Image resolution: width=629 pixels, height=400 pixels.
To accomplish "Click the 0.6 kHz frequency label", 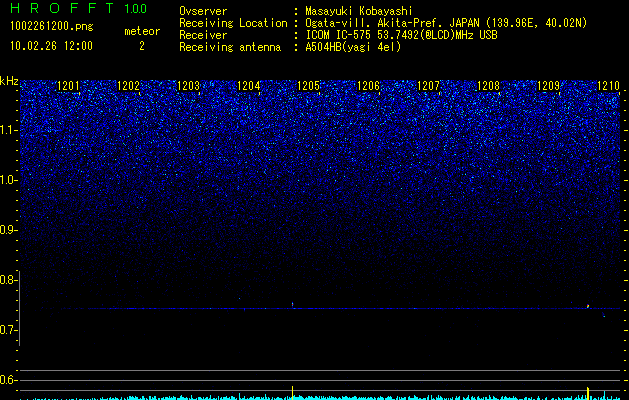I will tap(8, 380).
